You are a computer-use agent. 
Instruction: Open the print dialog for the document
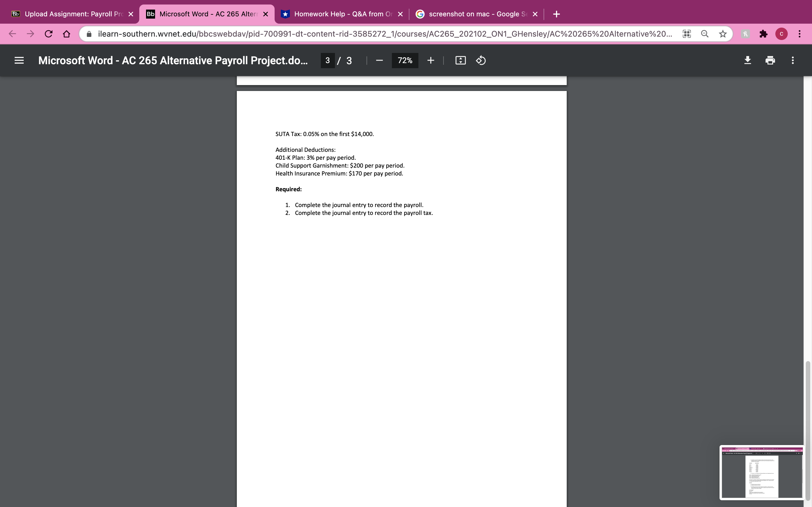point(770,60)
